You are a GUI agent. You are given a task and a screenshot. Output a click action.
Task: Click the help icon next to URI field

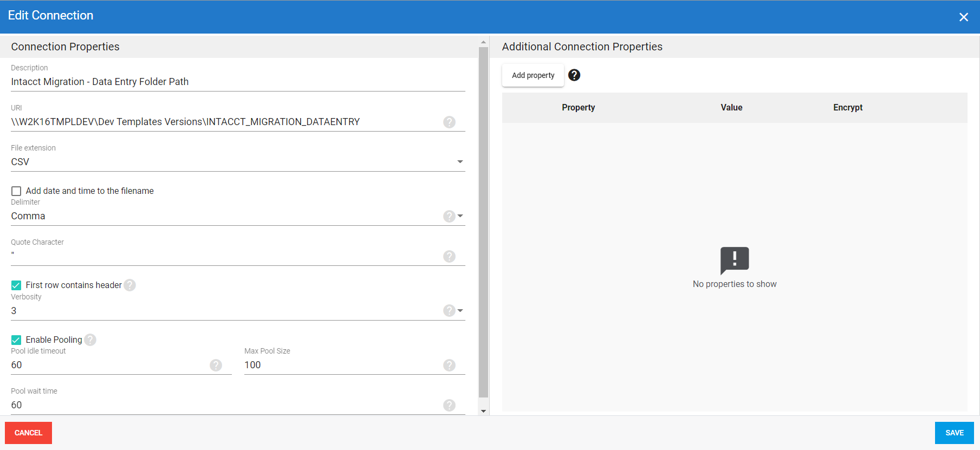pos(449,122)
